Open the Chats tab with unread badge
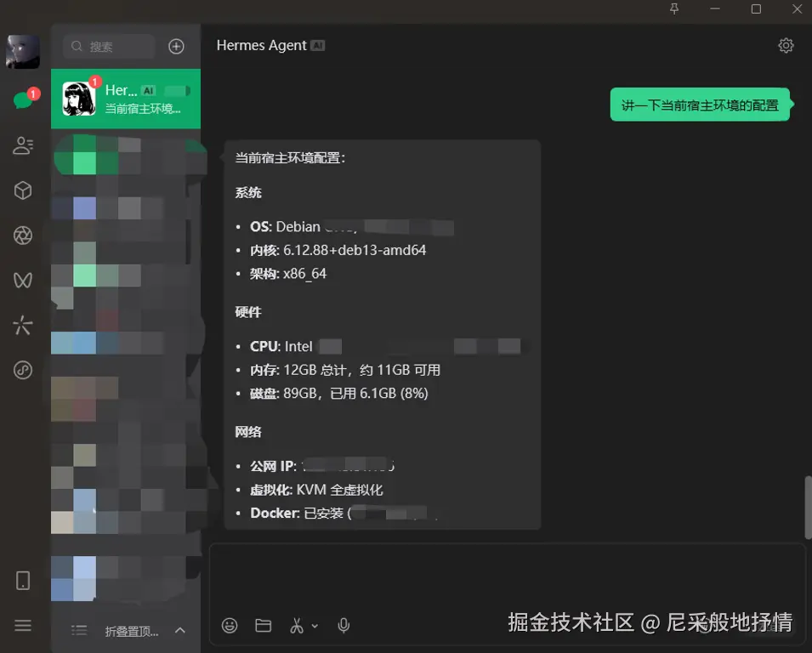 click(x=23, y=99)
